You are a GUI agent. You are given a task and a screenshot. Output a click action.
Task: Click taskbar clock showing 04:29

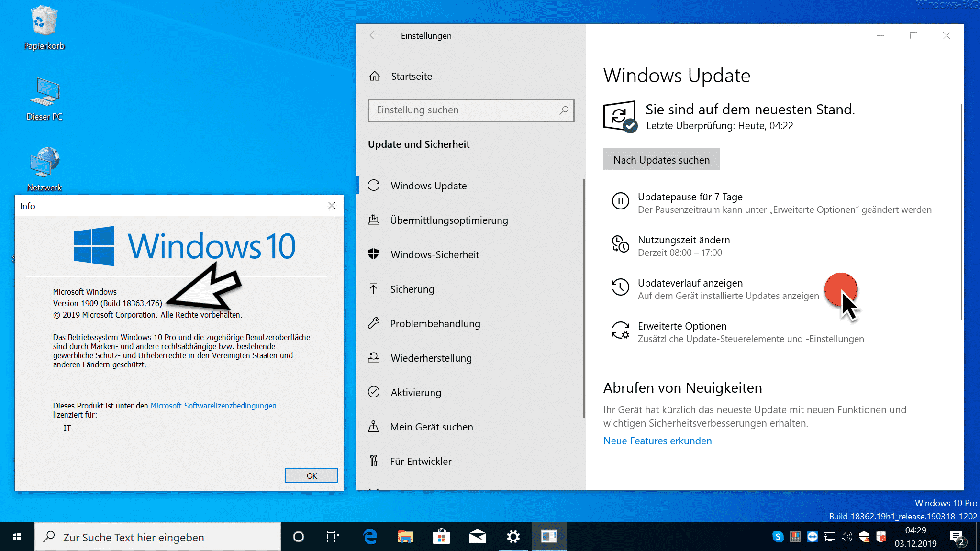915,537
